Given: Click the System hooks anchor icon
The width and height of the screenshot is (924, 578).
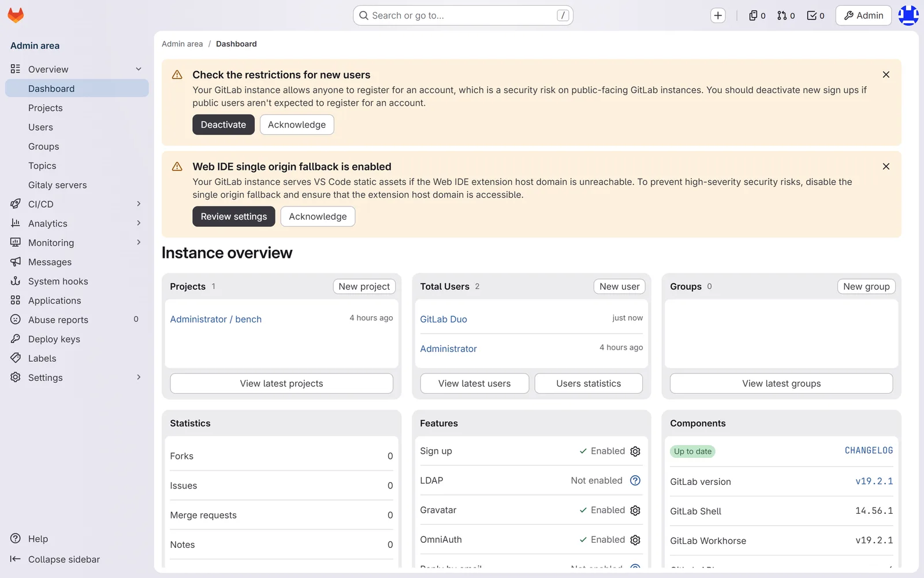Looking at the screenshot, I should point(16,281).
